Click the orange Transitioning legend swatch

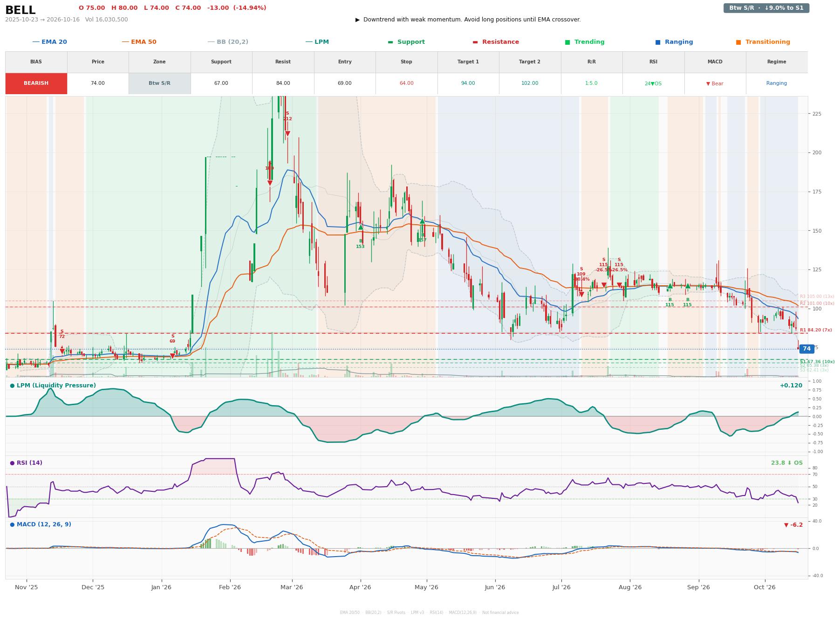click(x=738, y=42)
